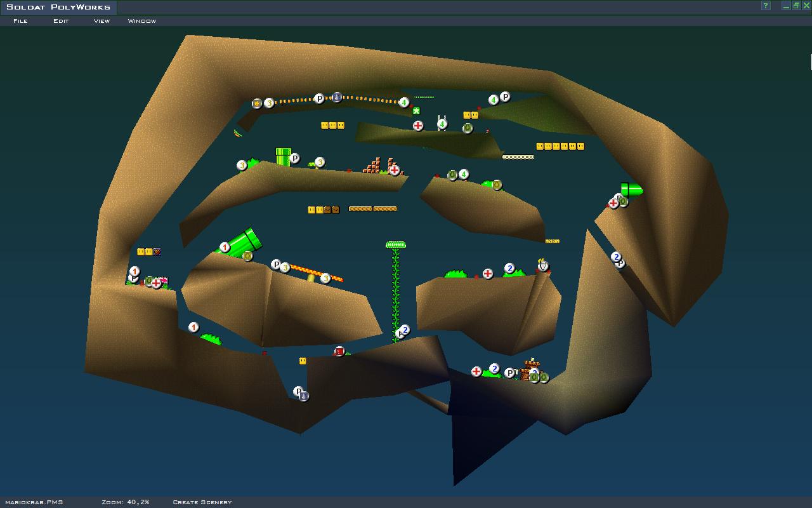Open the Window menu
The height and width of the screenshot is (508, 812).
point(141,21)
